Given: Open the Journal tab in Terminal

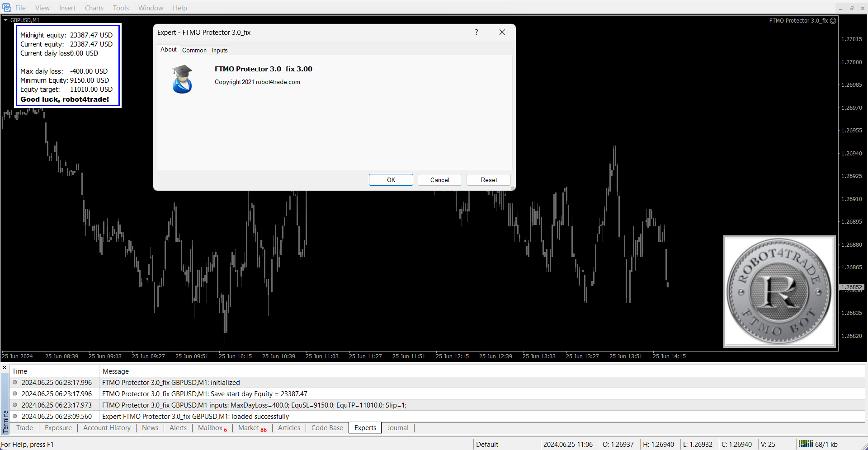Looking at the screenshot, I should 397,428.
